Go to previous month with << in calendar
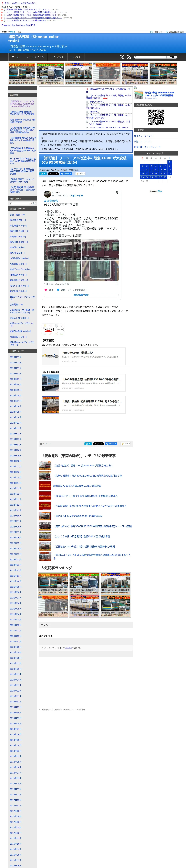This screenshot has height=868, width=186. tap(148, 153)
